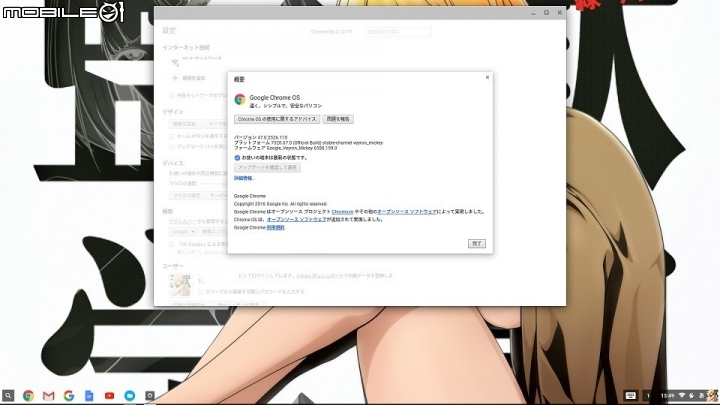Launch YouTube from the shelf
This screenshot has width=720, height=405.
109,395
